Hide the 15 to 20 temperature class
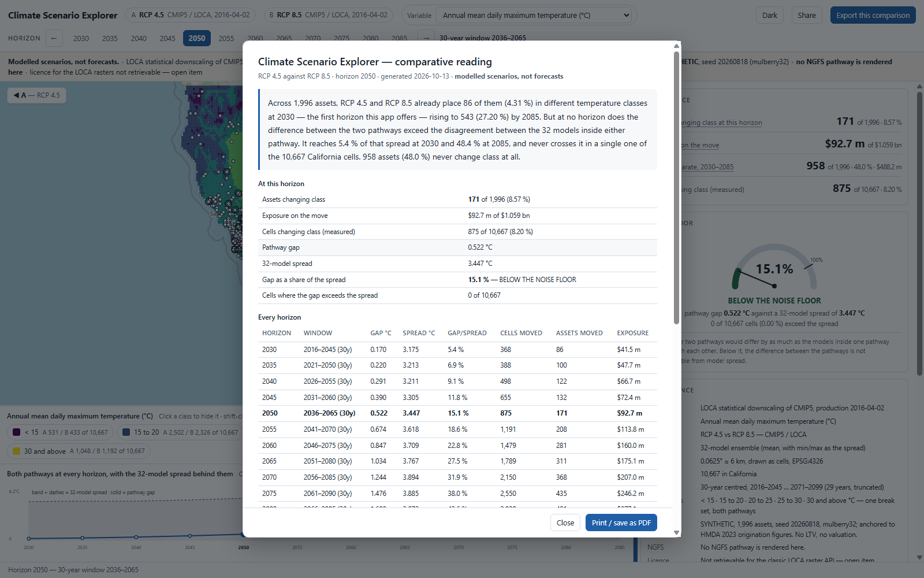924x578 pixels. pyautogui.click(x=180, y=432)
